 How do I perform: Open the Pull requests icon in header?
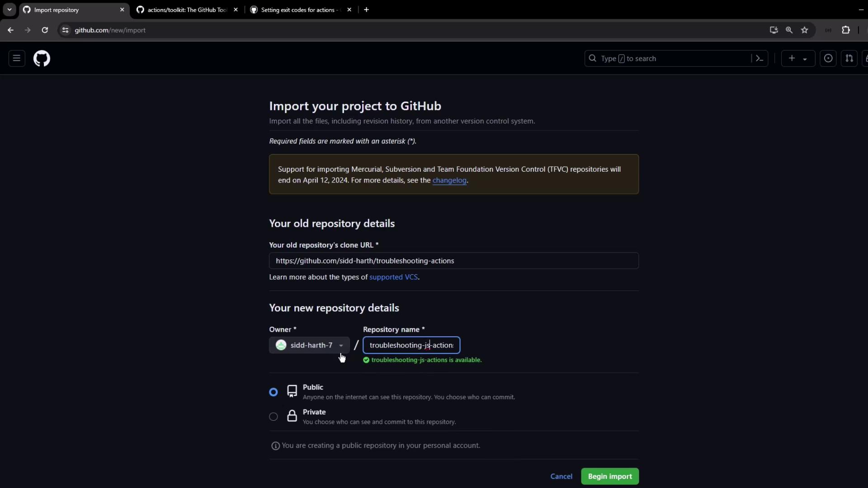[849, 58]
